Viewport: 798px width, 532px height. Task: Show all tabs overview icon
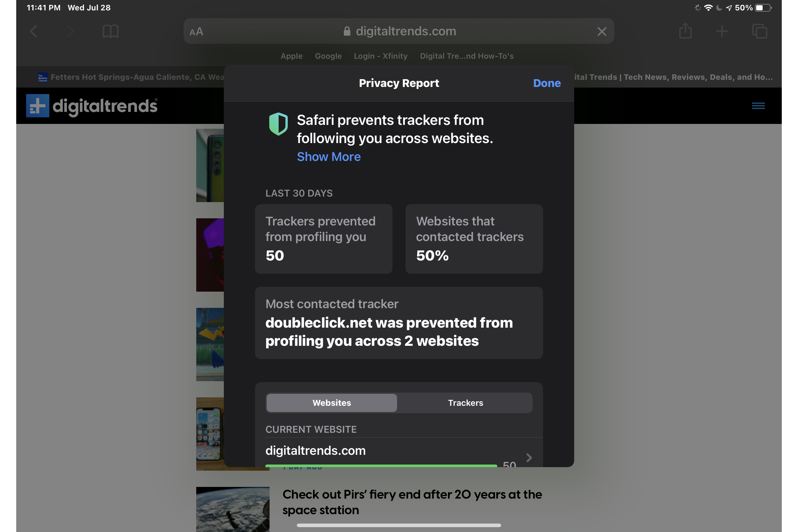click(x=759, y=31)
